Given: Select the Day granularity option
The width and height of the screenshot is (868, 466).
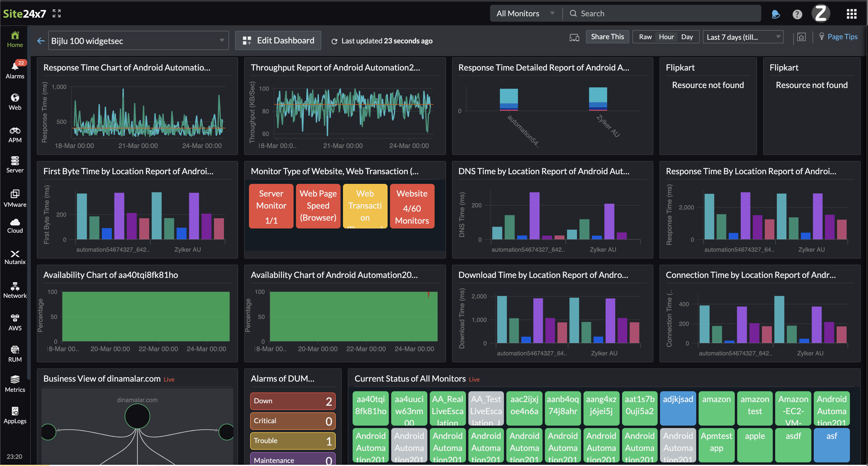Looking at the screenshot, I should click(687, 37).
